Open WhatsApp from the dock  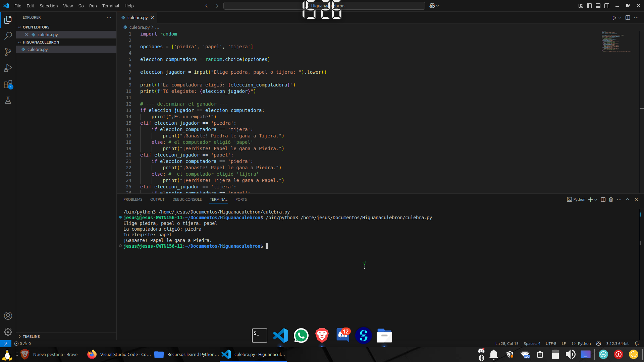point(301,336)
